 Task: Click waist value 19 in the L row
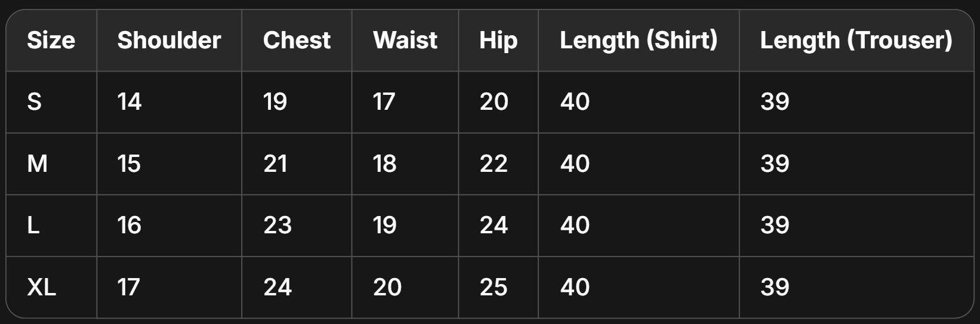384,226
